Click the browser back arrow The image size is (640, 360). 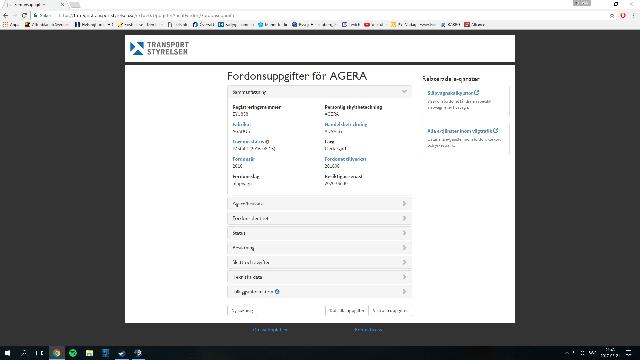tap(5, 16)
